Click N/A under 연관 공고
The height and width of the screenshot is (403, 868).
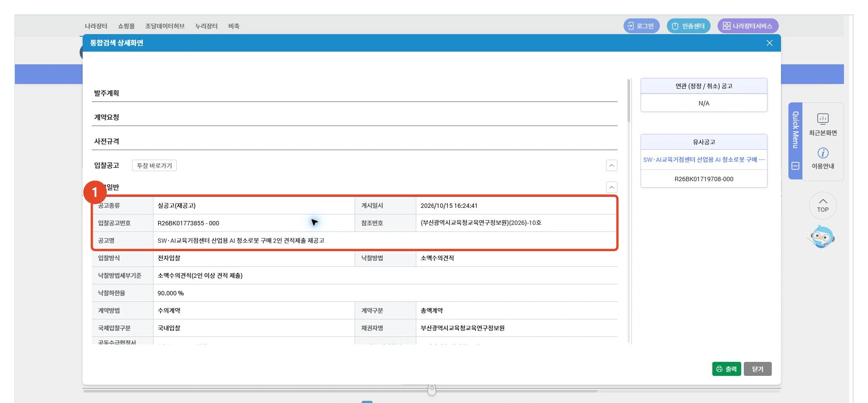(x=704, y=103)
